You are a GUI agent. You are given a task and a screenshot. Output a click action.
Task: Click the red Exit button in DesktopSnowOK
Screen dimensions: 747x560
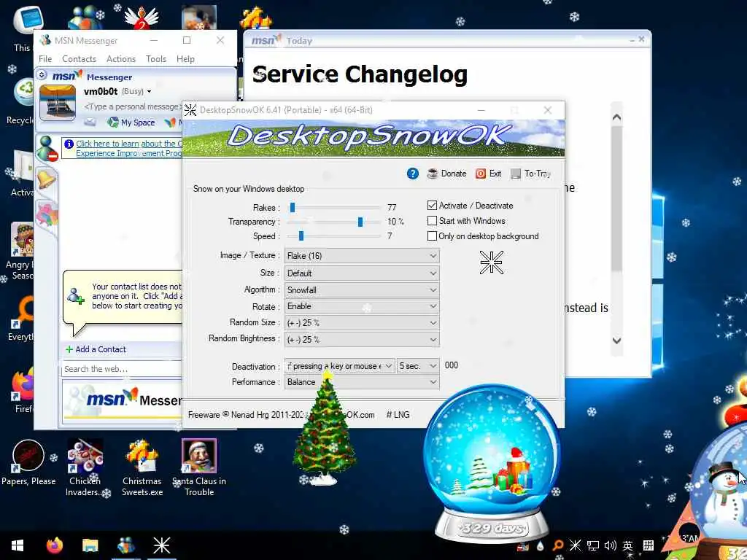pos(488,174)
